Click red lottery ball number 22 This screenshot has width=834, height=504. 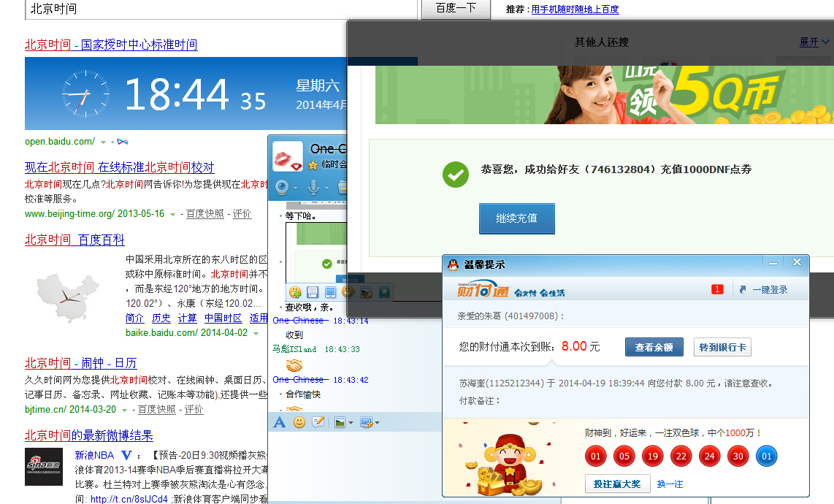pyautogui.click(x=681, y=456)
